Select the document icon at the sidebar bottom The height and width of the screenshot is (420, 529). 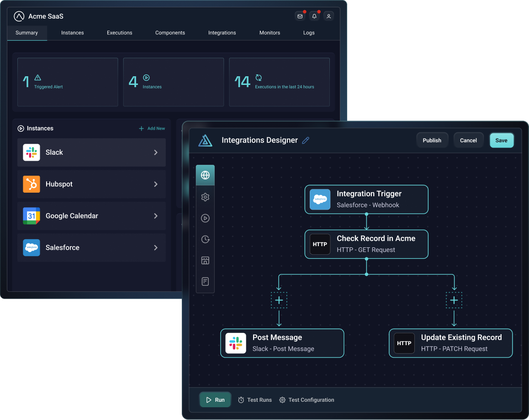point(205,281)
